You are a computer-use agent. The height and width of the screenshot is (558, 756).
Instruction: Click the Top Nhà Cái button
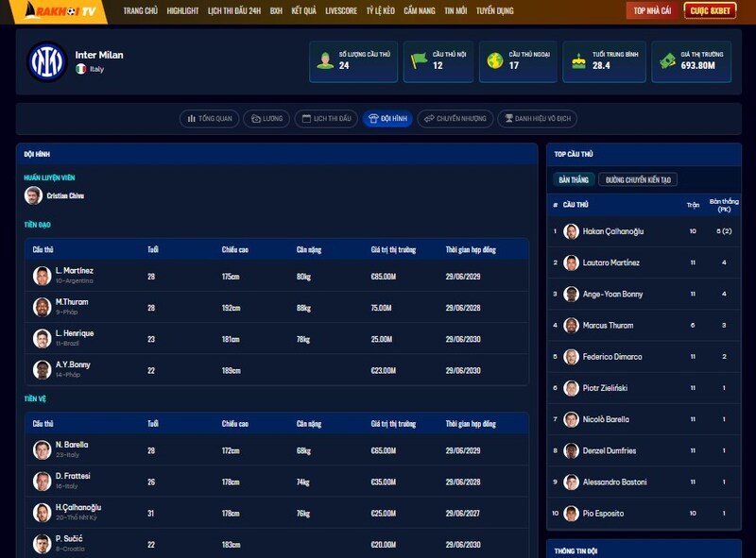coord(652,10)
